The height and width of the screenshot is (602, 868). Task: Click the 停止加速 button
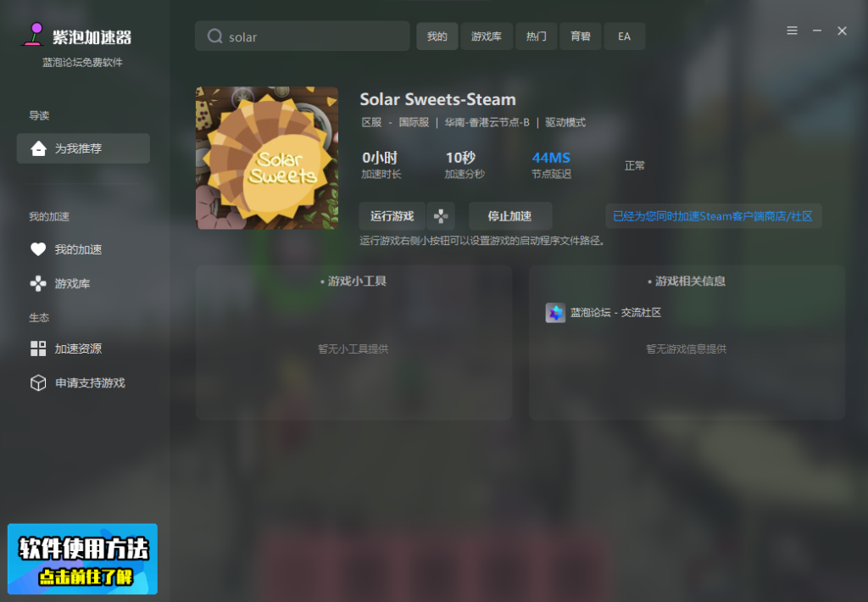pyautogui.click(x=509, y=216)
